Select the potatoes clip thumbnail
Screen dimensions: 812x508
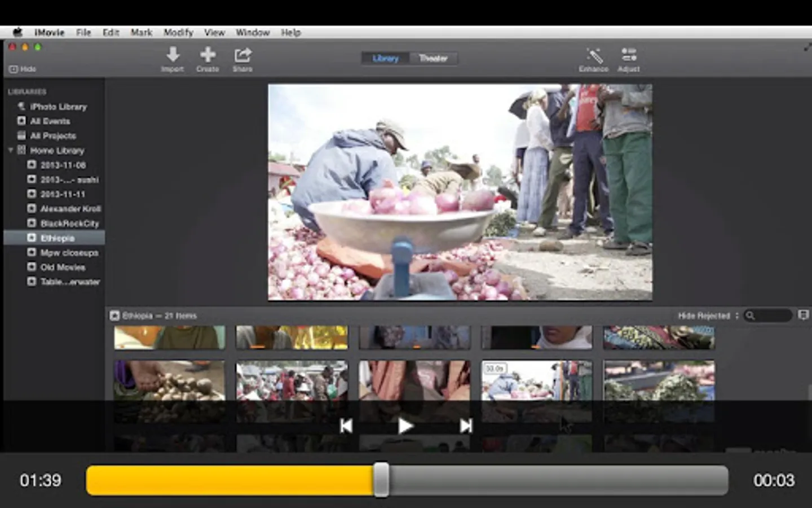click(x=169, y=381)
